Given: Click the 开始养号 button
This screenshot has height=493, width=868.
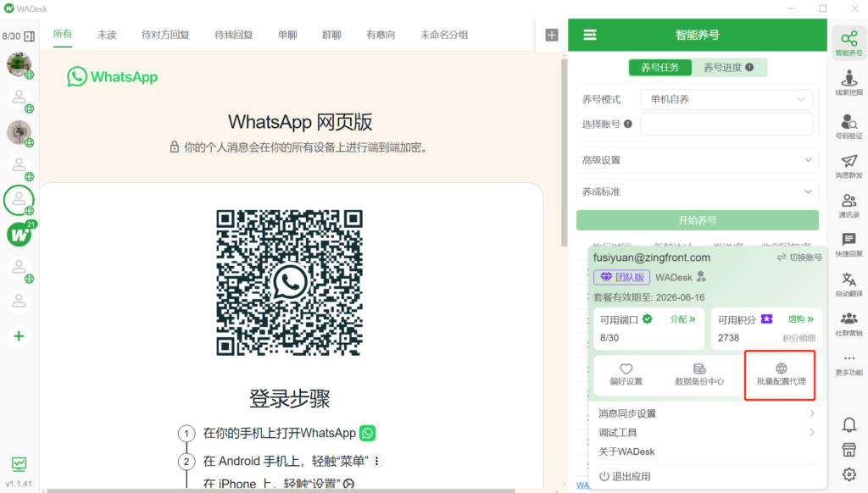Looking at the screenshot, I should [x=697, y=220].
